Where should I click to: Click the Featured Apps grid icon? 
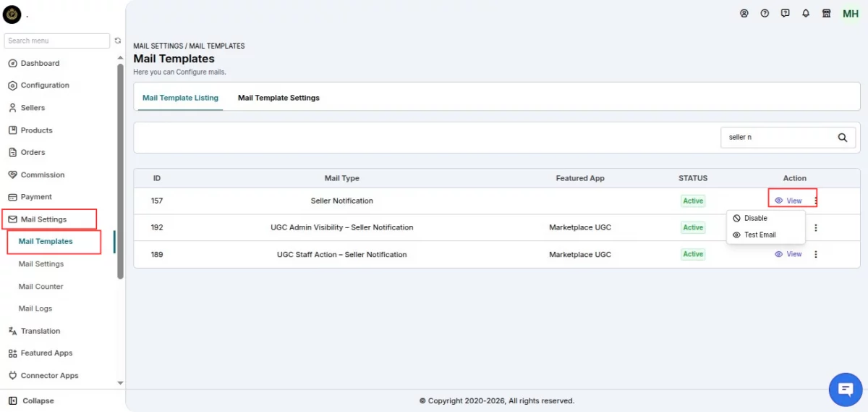coord(12,353)
